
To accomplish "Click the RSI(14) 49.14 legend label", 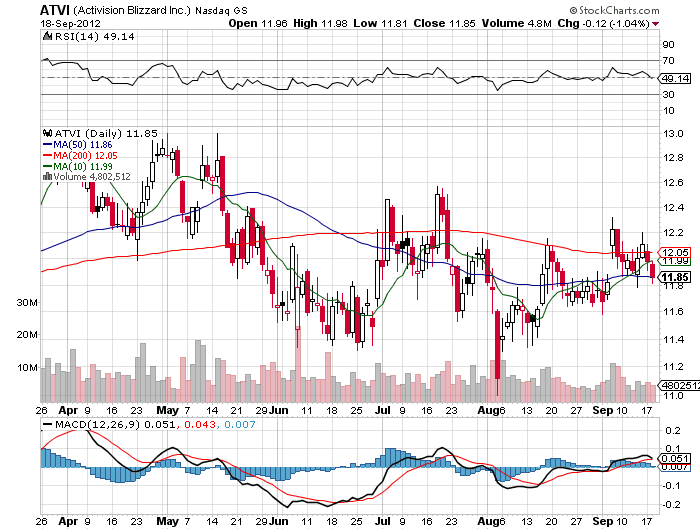I will pos(94,37).
